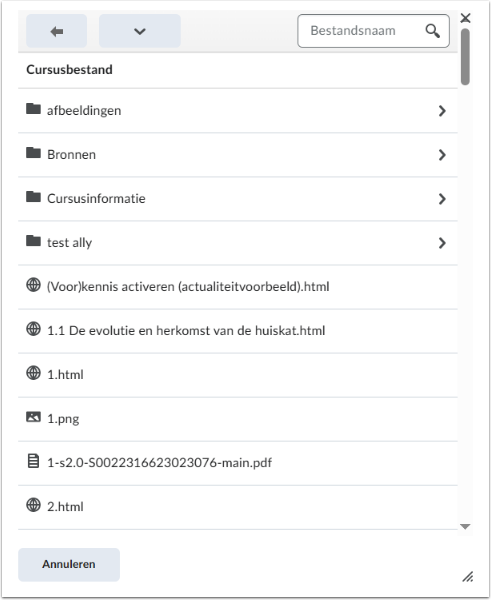Open the Bronnen folder

238,155
